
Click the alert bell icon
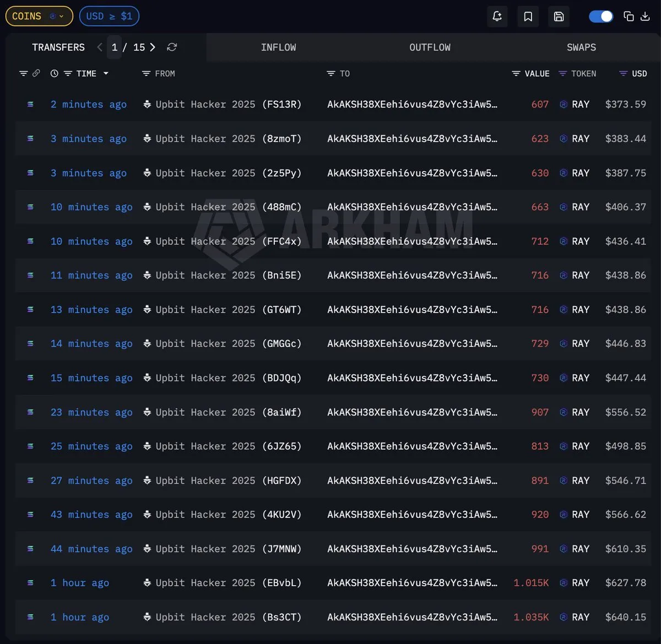point(497,17)
